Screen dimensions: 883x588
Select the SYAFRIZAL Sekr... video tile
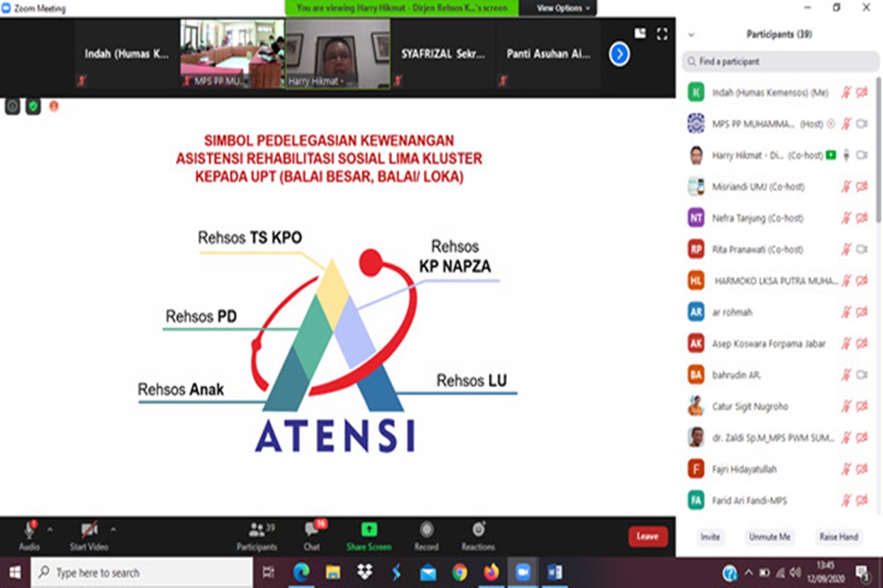443,54
